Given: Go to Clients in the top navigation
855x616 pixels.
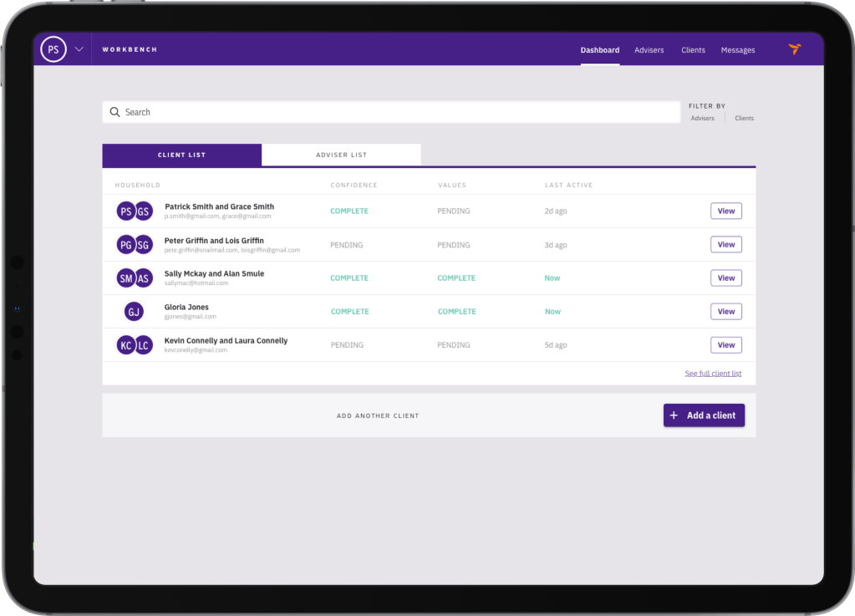Looking at the screenshot, I should 693,50.
